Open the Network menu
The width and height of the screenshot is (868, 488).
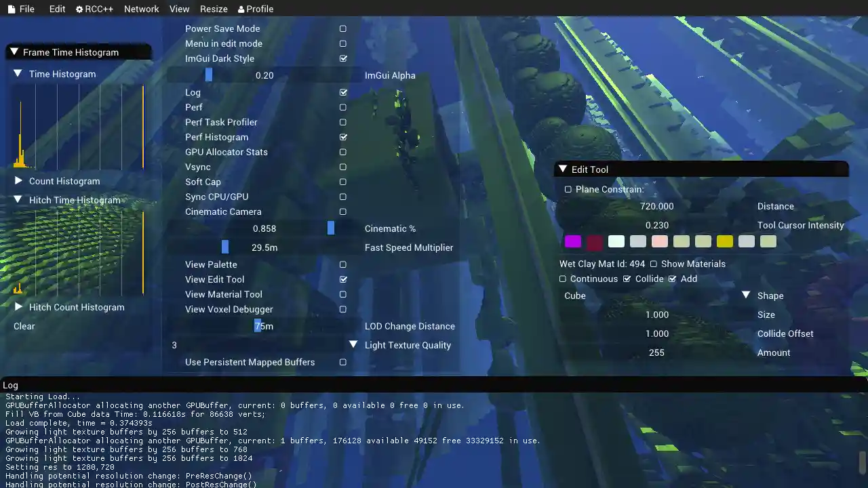pos(141,9)
